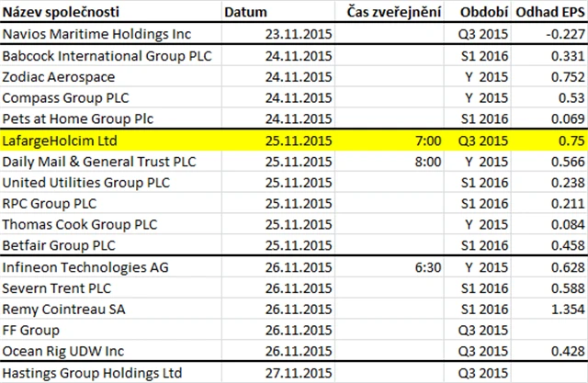
Task: Click the S1 2016 period for Betfair
Action: coord(484,245)
